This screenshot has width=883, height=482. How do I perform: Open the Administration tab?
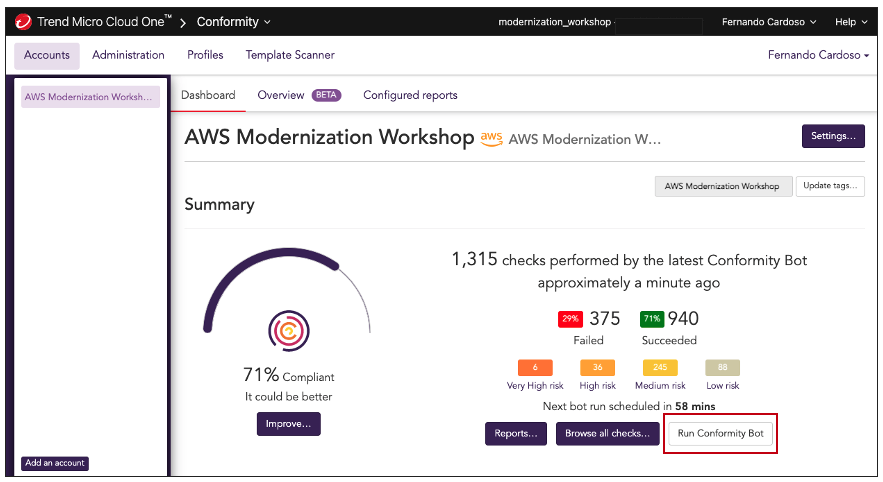click(x=128, y=55)
